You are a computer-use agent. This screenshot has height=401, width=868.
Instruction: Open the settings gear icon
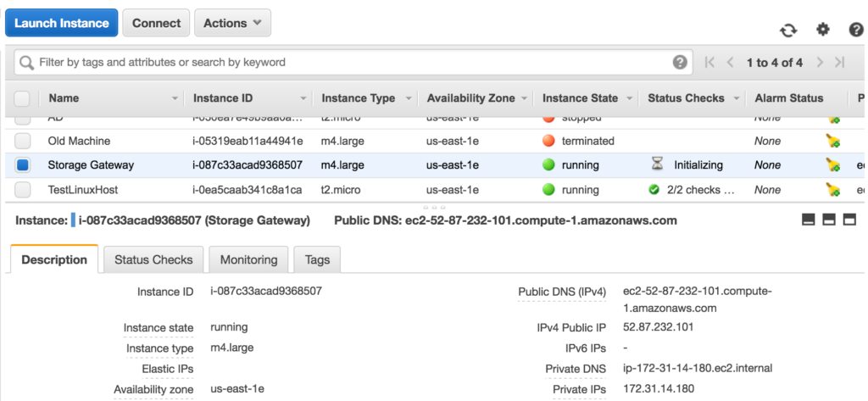tap(822, 30)
